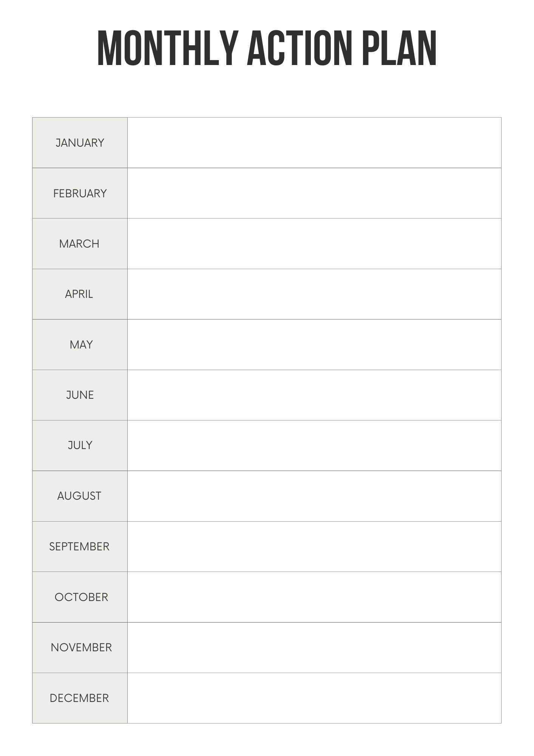Select the March label cell

pyautogui.click(x=80, y=244)
